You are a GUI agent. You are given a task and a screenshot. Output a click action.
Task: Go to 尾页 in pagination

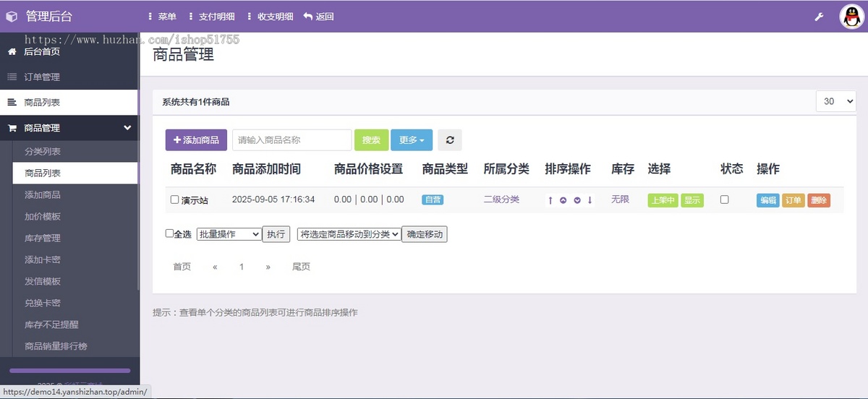coord(301,267)
